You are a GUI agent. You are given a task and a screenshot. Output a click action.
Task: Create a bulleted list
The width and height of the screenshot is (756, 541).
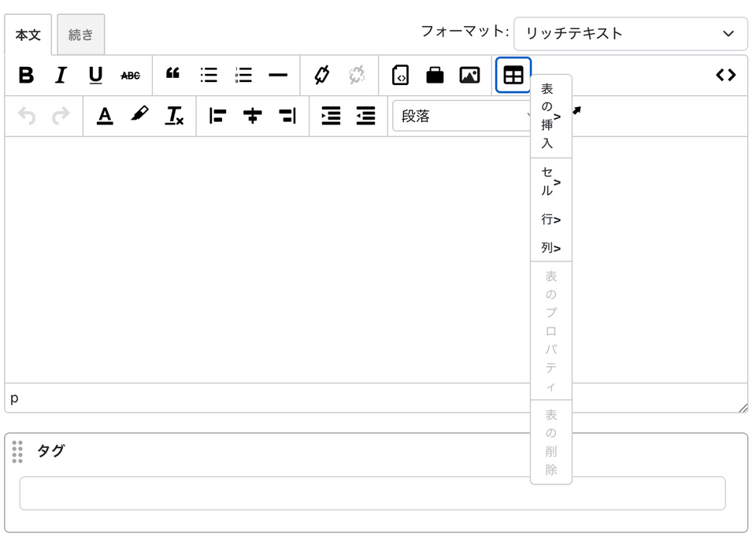click(x=208, y=76)
